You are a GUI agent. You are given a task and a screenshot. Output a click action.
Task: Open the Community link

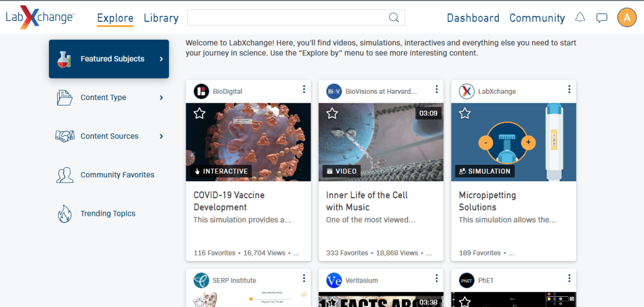[x=536, y=18]
